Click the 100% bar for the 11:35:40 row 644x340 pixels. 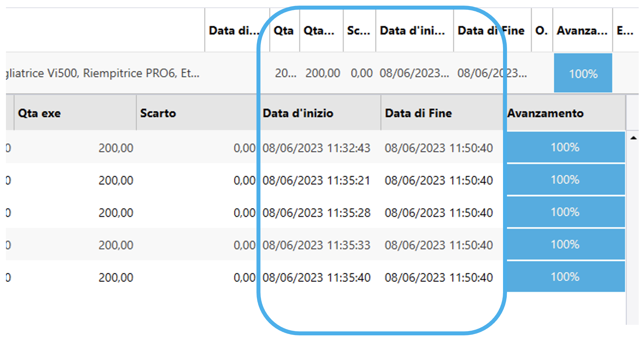[x=565, y=277]
